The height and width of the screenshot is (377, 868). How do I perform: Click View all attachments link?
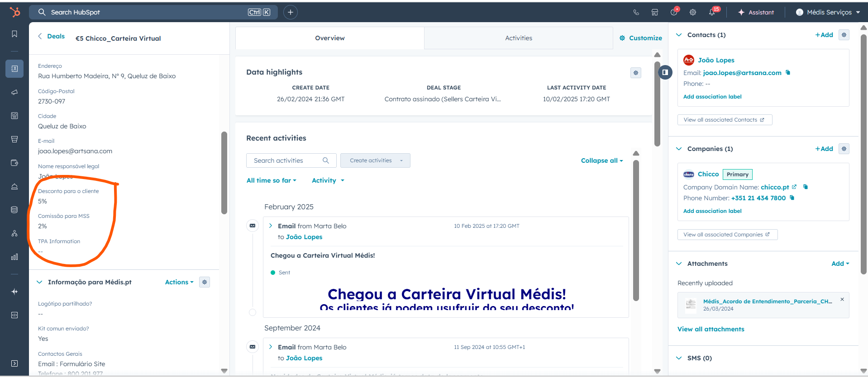(711, 329)
